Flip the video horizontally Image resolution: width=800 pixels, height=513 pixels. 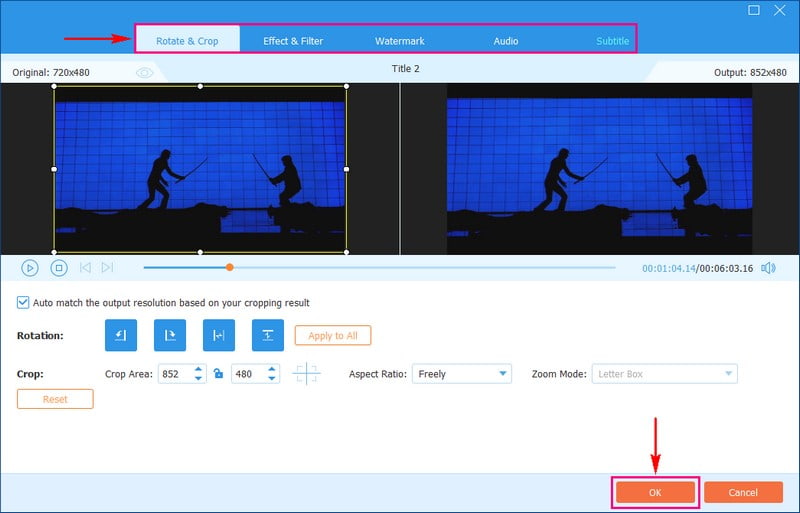pos(218,336)
